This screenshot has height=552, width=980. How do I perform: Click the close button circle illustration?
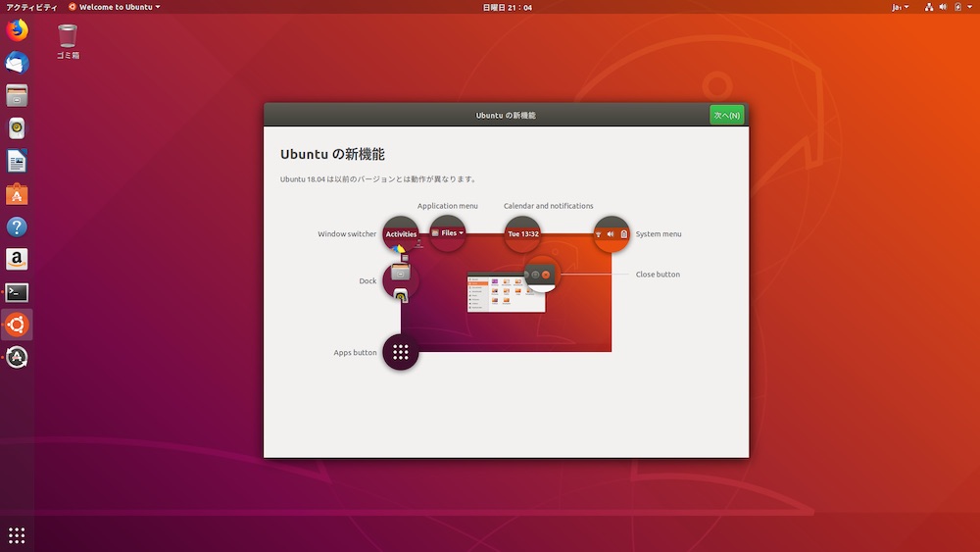click(541, 275)
